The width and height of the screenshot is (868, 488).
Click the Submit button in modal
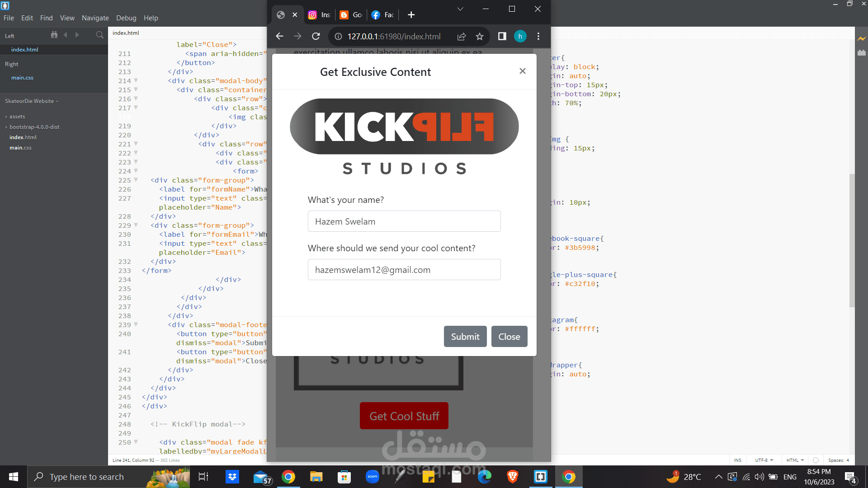(465, 337)
